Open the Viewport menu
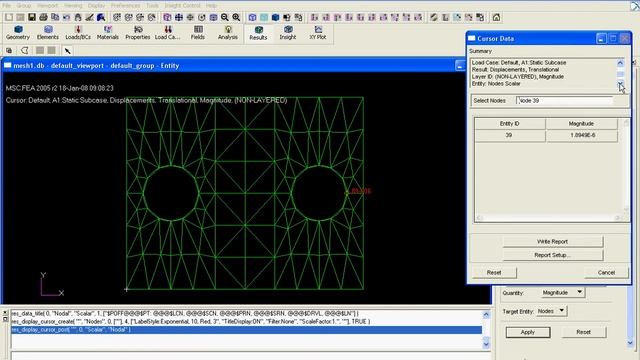 (x=47, y=6)
